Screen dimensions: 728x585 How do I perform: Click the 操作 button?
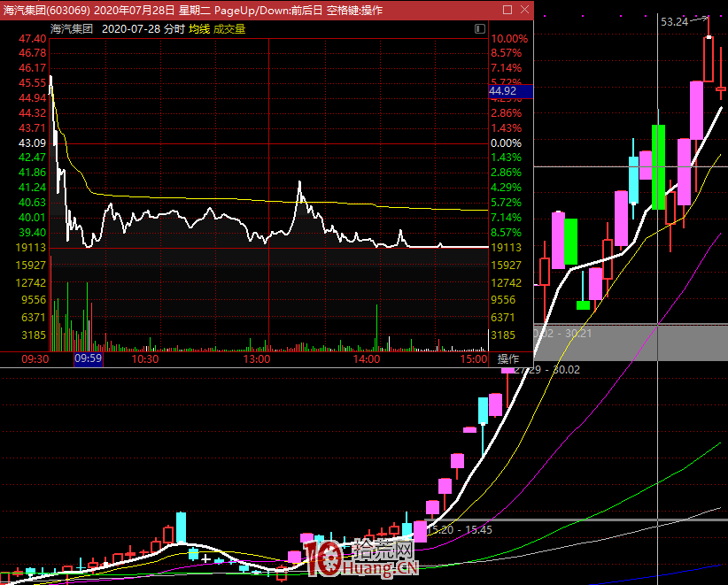(x=508, y=359)
